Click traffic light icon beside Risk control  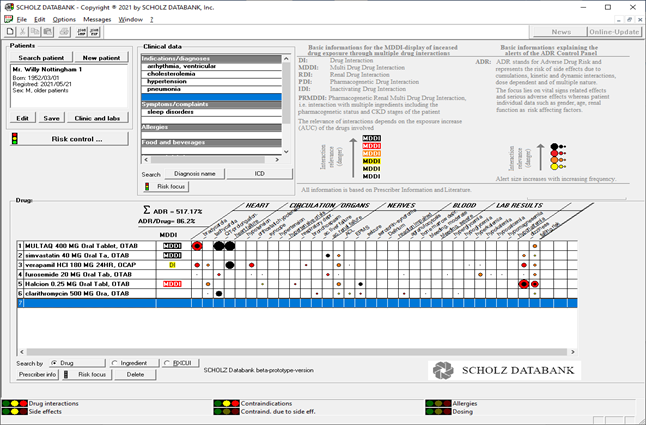[15, 139]
